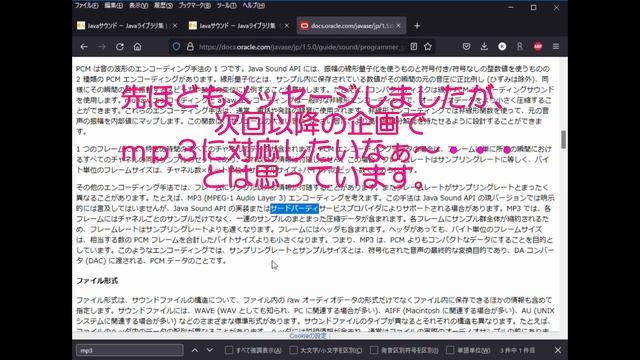Close the second Javaサウンド tab

pos(287,26)
